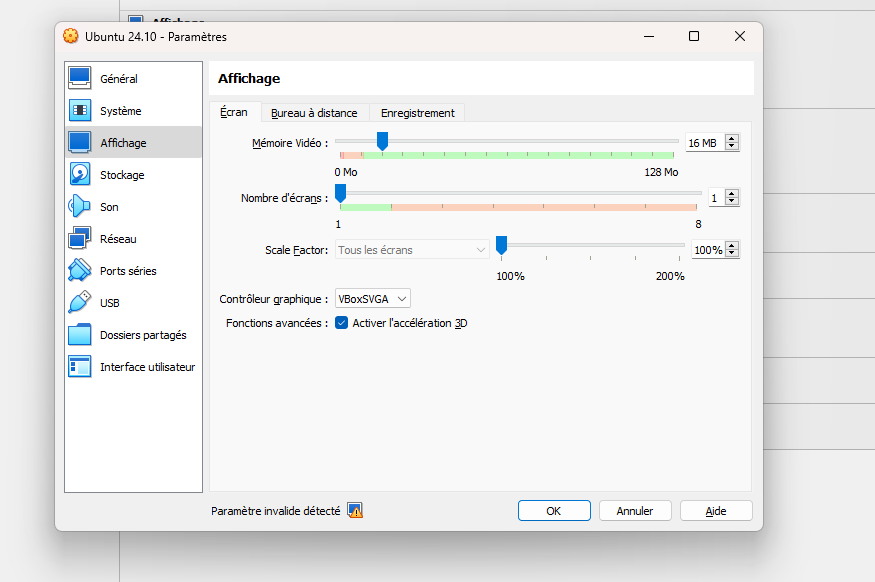Viewport: 875px width, 582px height.
Task: Decrease scale factor percentage spinner arrow
Action: tap(732, 253)
